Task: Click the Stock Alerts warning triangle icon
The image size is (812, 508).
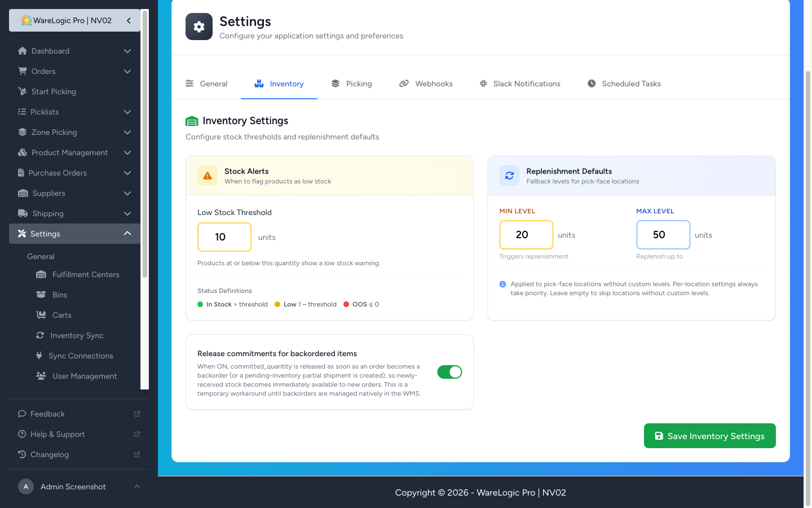Action: [x=208, y=176]
